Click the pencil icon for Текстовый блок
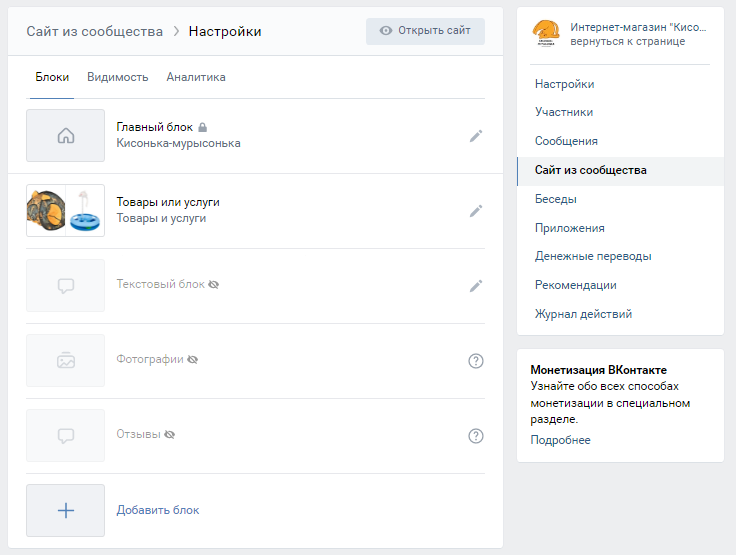The height and width of the screenshot is (555, 736). [476, 286]
